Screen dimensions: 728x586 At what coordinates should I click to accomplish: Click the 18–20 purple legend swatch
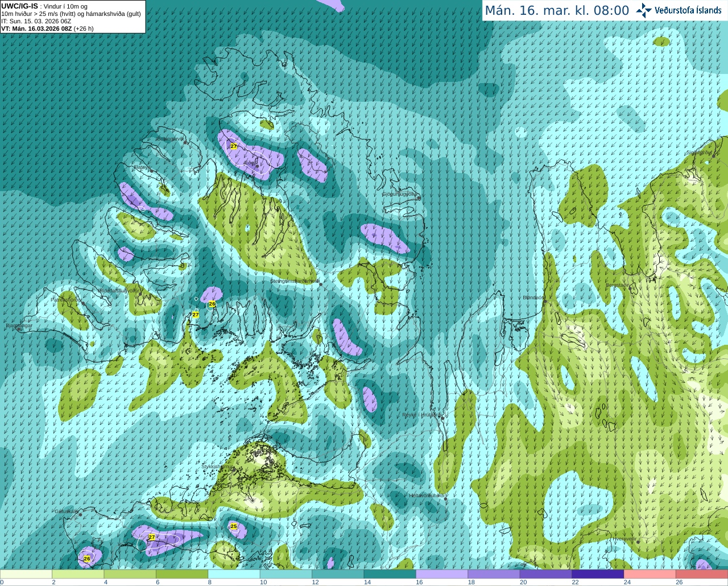494,574
